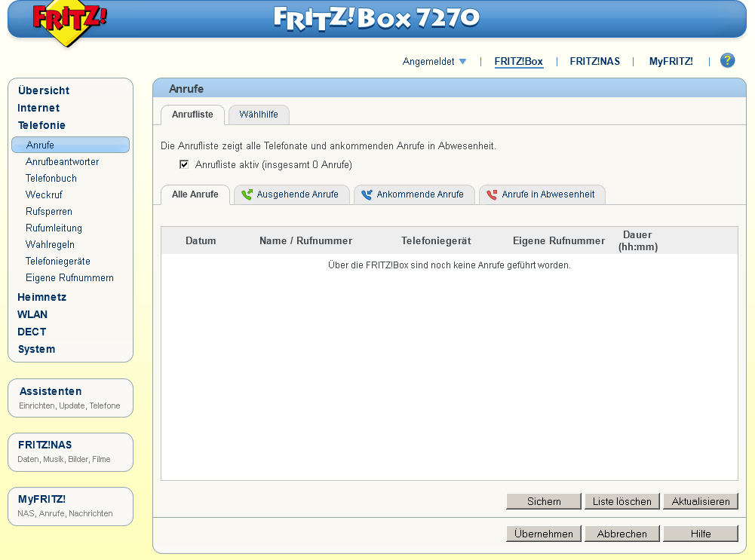Refresh list with Aktualisieren button
Image resolution: width=755 pixels, height=560 pixels.
coord(701,501)
